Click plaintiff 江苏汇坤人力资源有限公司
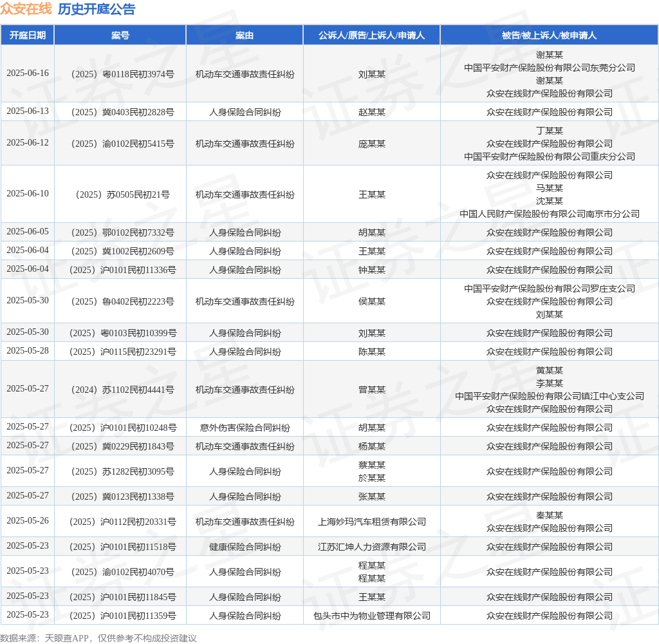 tap(371, 546)
